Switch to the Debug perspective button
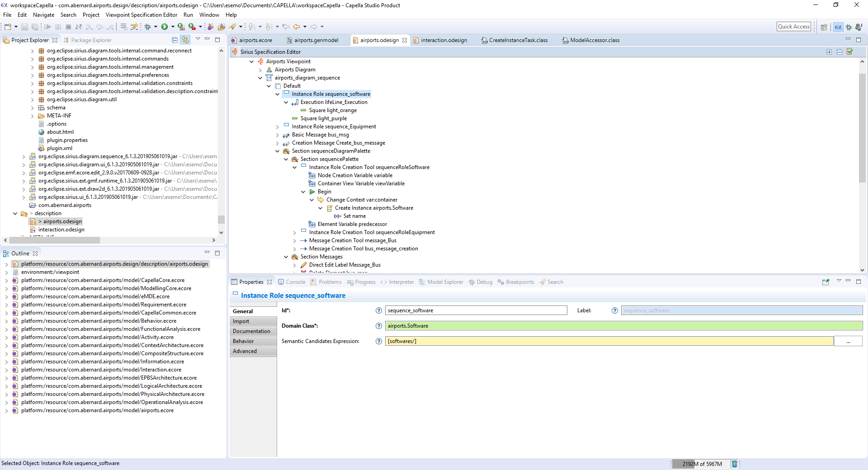Image resolution: width=868 pixels, height=470 pixels. click(x=849, y=27)
